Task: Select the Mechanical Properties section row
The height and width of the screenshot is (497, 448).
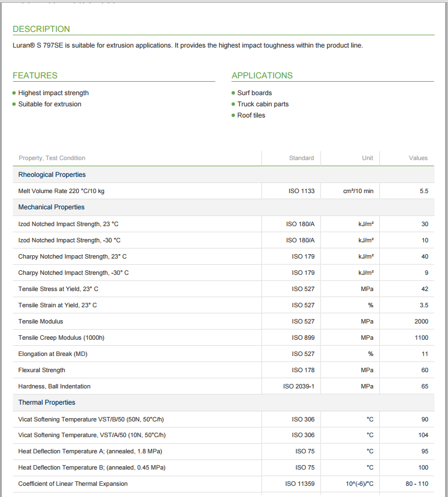Action: click(51, 207)
